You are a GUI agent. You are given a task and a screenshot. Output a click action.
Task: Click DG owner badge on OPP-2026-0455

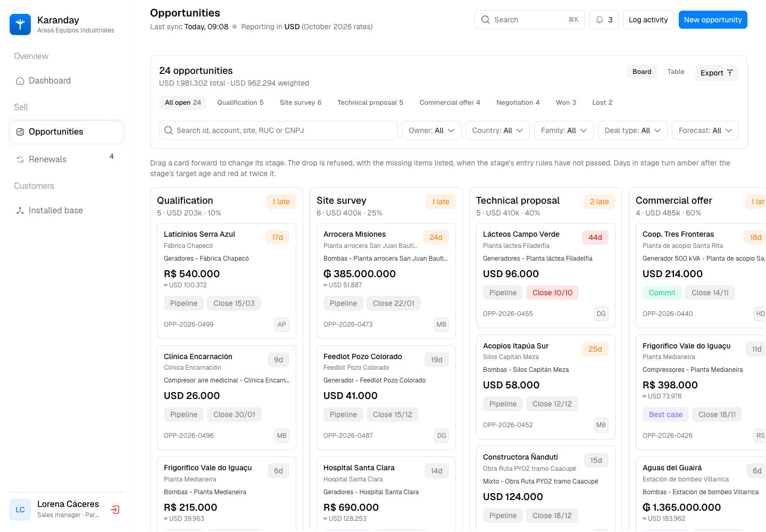[x=601, y=314]
